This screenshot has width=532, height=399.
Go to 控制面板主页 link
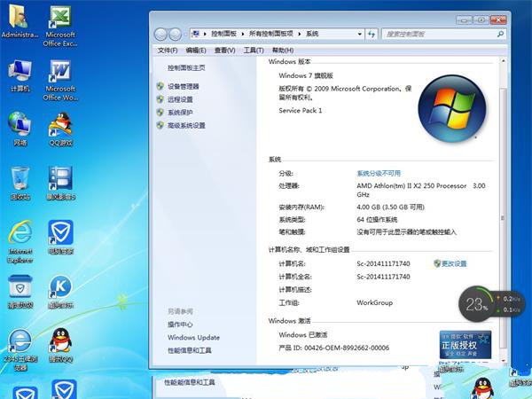[186, 68]
